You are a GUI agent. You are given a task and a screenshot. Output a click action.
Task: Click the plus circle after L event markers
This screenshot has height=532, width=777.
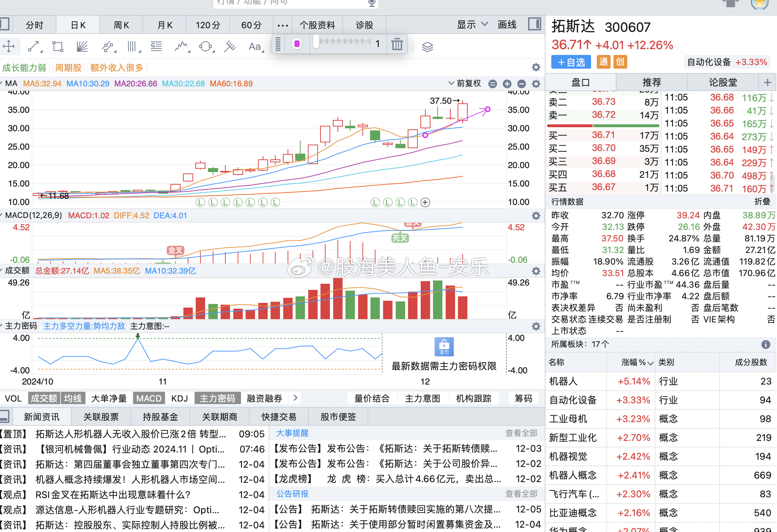(425, 202)
